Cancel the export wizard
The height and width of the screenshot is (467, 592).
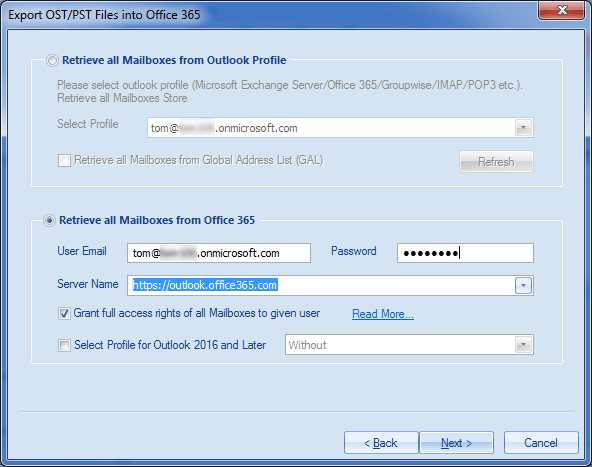[541, 442]
